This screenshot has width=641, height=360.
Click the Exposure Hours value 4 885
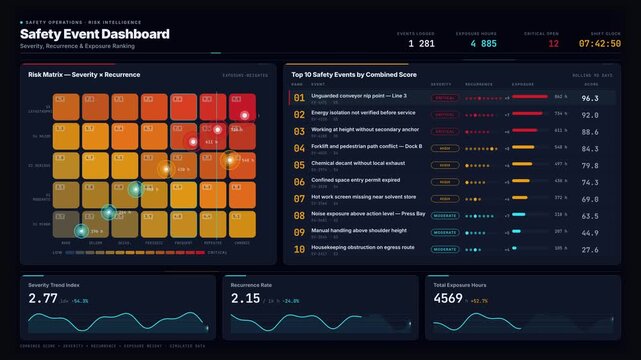tap(483, 44)
